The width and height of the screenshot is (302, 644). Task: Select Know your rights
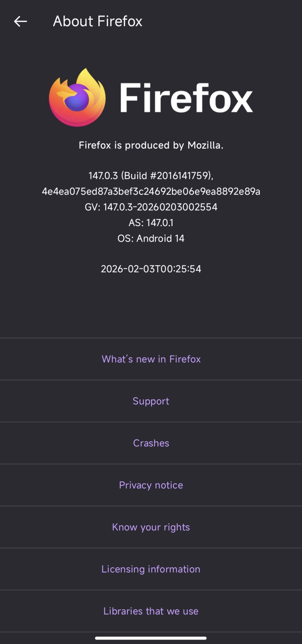pos(151,527)
